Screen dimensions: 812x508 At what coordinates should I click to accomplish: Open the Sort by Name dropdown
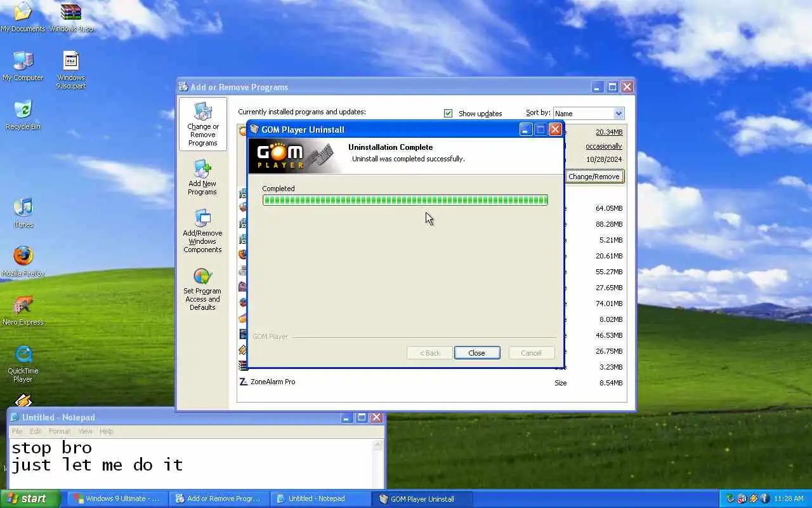(x=589, y=113)
